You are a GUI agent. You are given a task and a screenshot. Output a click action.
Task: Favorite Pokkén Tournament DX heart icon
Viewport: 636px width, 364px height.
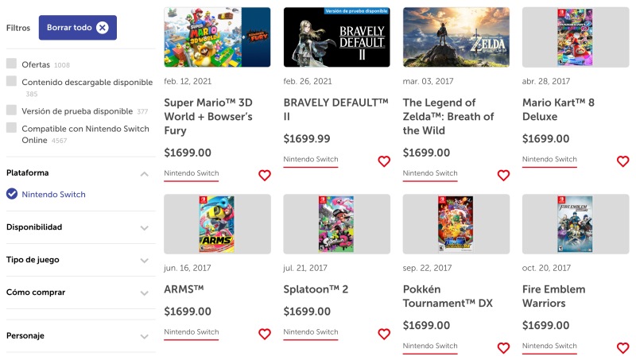[x=503, y=348]
